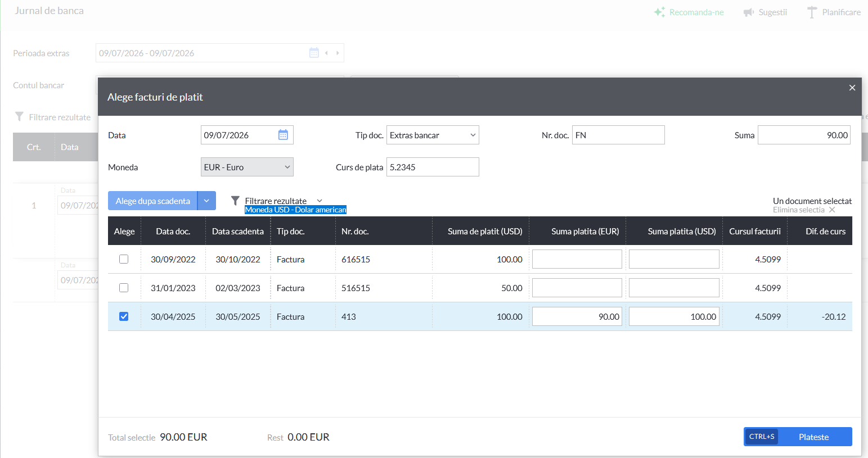Click Cursul facturii column header

point(755,231)
